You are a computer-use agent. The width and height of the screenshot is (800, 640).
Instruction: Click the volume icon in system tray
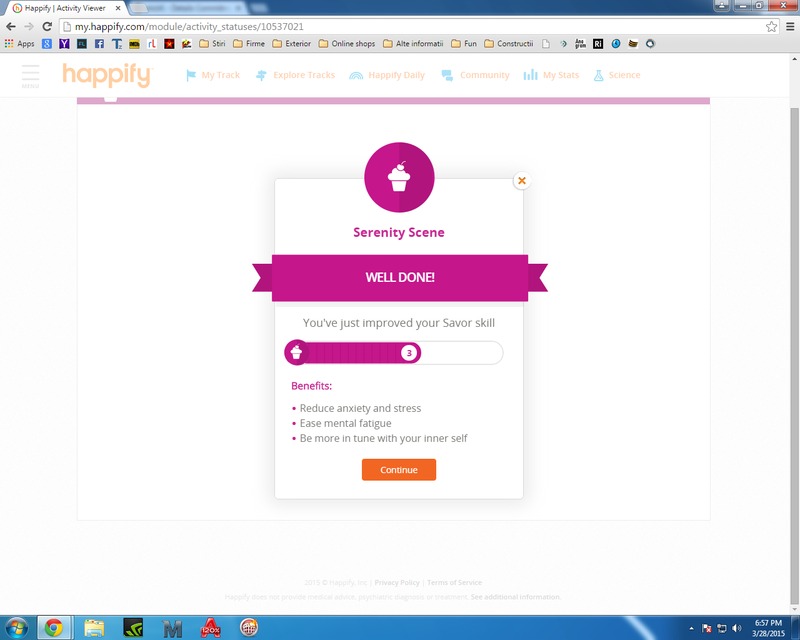coord(736,628)
